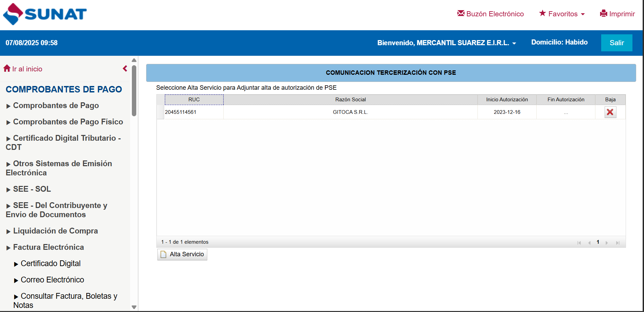Click the date 07/08/2025 09:58
The width and height of the screenshot is (644, 312).
coord(32,43)
